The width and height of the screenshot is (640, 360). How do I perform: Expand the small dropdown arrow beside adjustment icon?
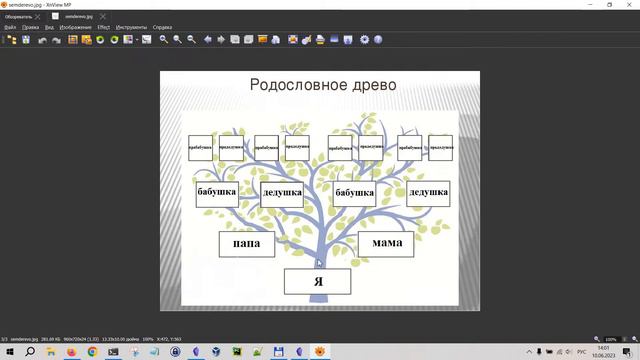pyautogui.click(x=137, y=40)
